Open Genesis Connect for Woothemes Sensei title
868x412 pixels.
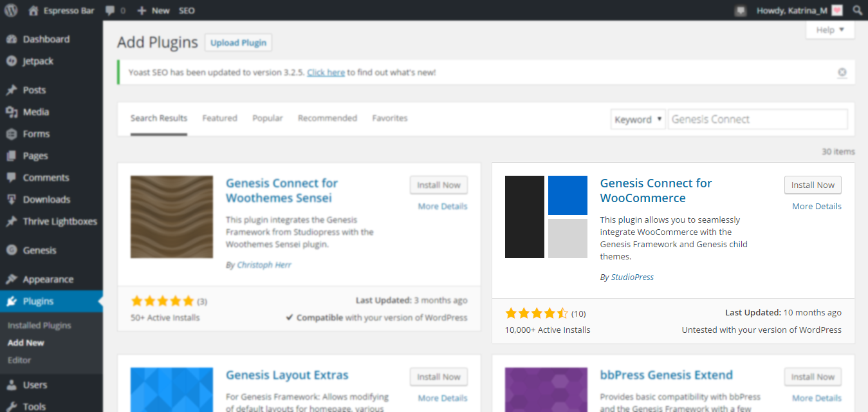(282, 191)
